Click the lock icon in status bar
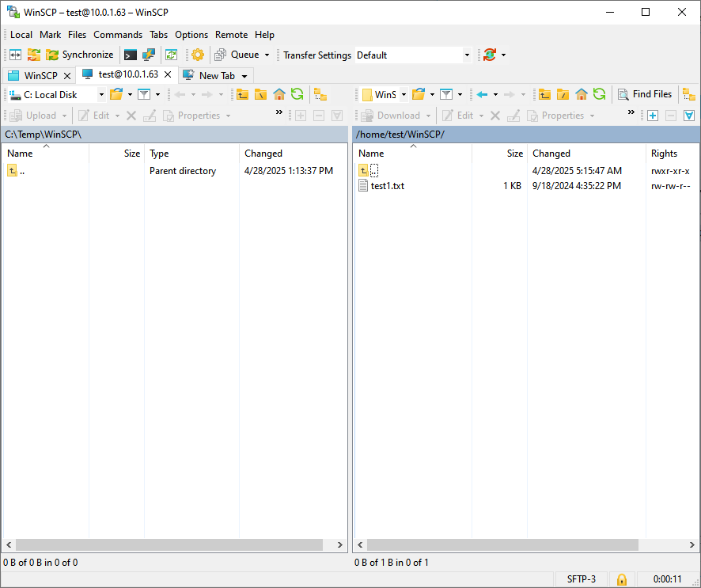 622,579
